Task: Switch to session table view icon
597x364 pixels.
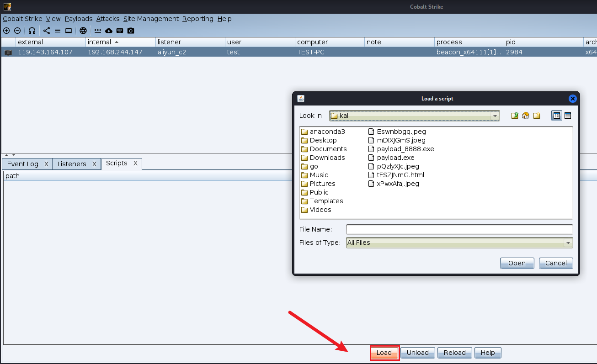Action: (58, 31)
